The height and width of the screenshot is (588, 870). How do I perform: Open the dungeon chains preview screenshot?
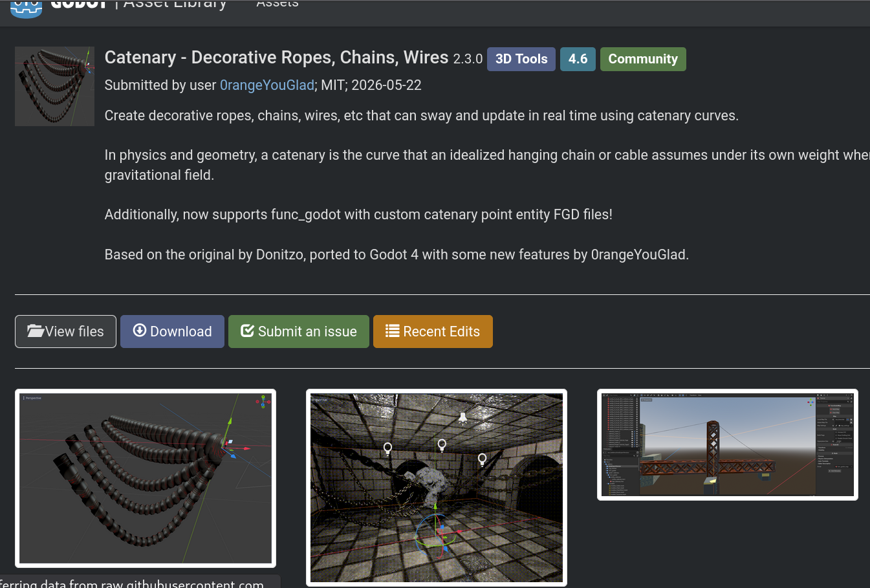(x=437, y=488)
